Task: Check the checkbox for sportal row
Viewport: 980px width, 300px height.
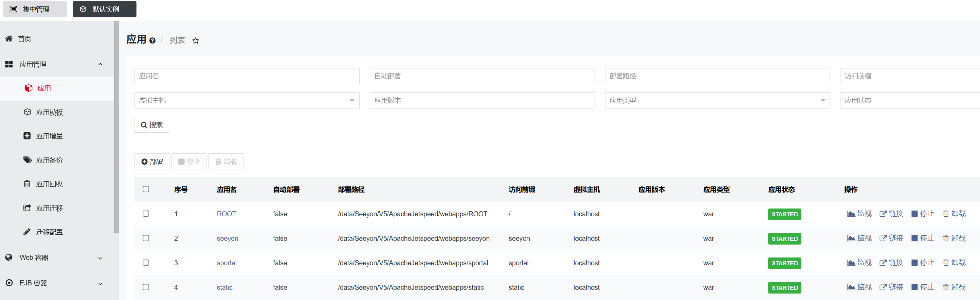Action: 146,262
